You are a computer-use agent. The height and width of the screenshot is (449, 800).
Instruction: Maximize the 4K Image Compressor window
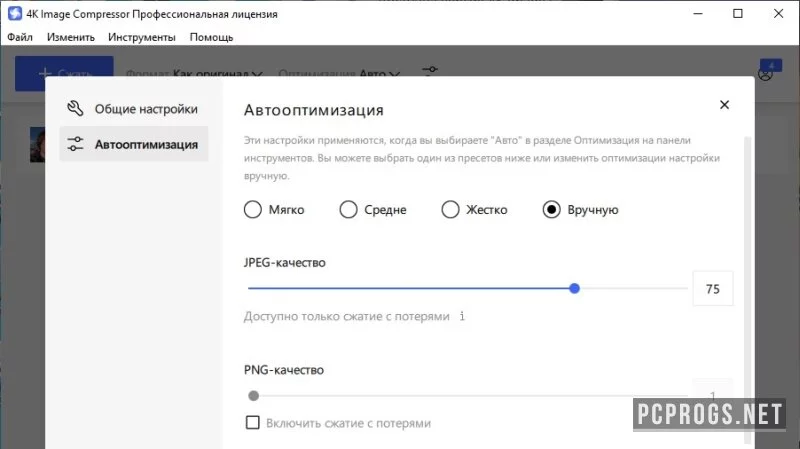click(738, 14)
